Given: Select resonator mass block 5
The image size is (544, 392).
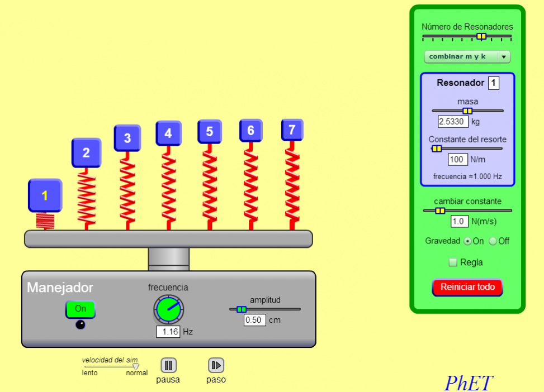Looking at the screenshot, I should coord(210,132).
